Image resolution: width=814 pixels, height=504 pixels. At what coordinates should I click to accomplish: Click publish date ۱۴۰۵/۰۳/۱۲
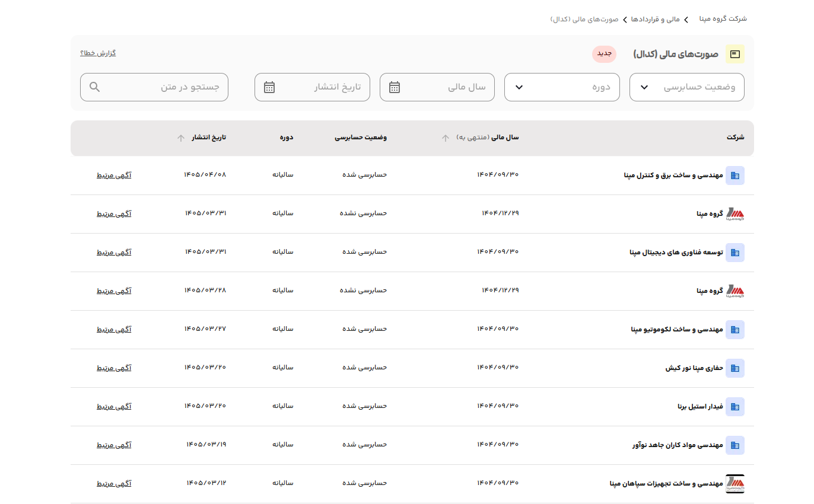pyautogui.click(x=206, y=483)
